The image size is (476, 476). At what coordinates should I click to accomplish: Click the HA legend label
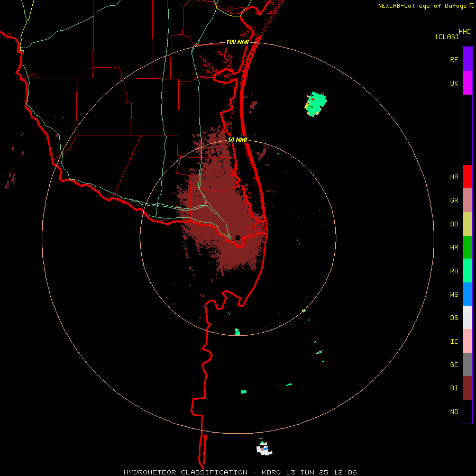point(454,177)
